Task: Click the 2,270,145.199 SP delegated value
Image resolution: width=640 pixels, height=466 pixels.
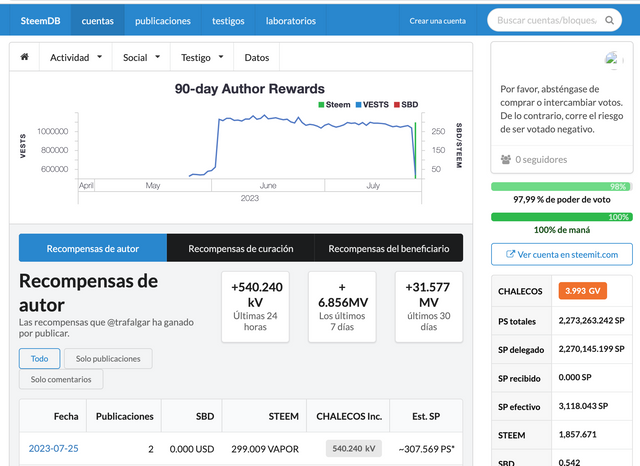Action: pyautogui.click(x=591, y=349)
